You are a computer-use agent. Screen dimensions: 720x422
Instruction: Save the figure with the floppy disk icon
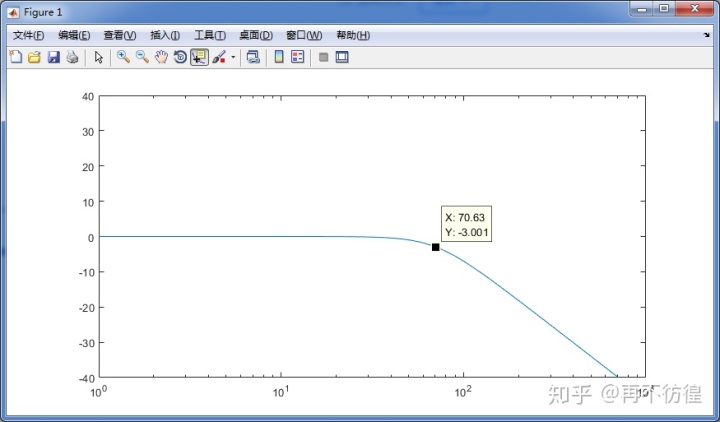click(x=54, y=57)
